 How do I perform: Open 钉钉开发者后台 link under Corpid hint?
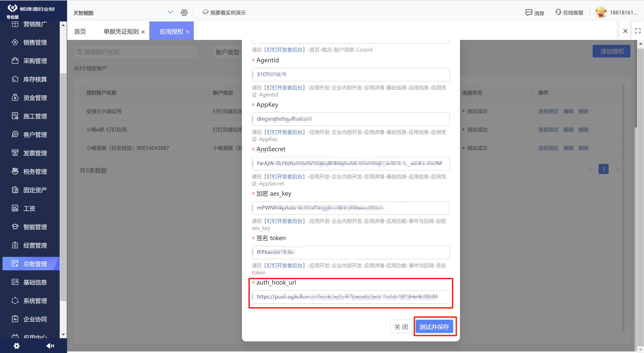coord(285,50)
